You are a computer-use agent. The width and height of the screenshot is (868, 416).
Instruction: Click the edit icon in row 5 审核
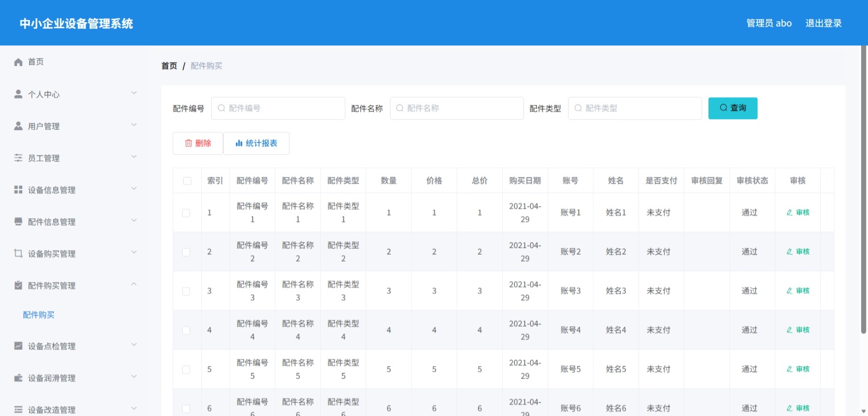coord(789,369)
